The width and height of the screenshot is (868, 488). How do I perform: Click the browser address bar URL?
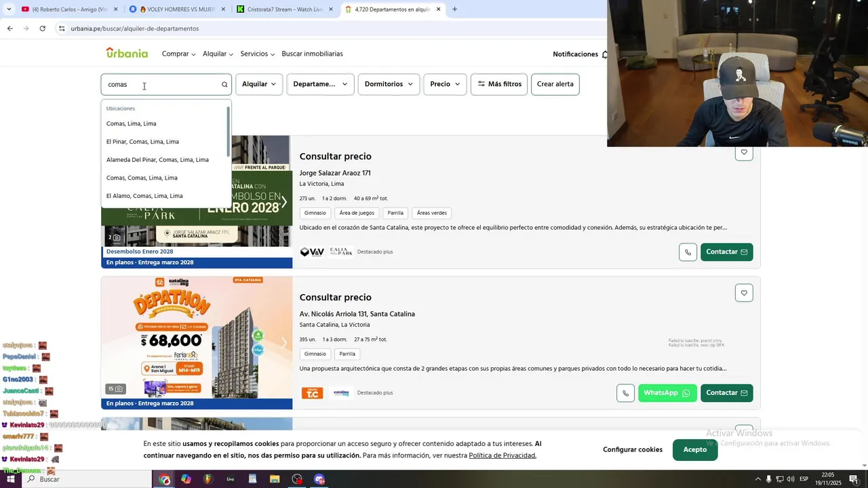[135, 28]
